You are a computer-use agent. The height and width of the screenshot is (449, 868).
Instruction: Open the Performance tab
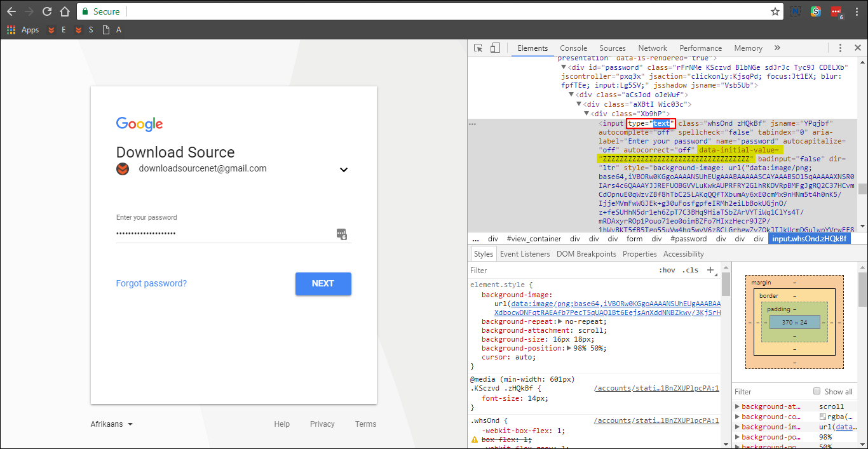[x=701, y=48]
